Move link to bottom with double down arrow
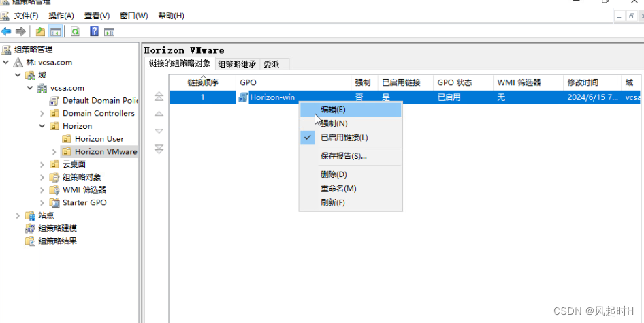 pos(159,149)
